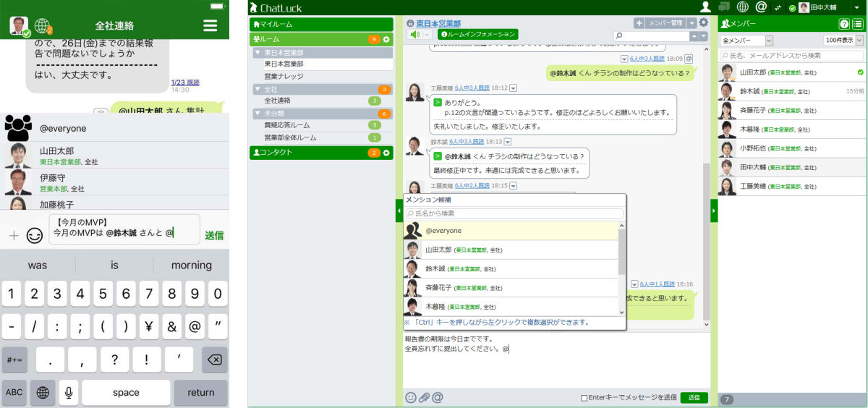This screenshot has width=868, height=408.
Task: Click the green 送信 button in desktop chat
Action: point(694,398)
